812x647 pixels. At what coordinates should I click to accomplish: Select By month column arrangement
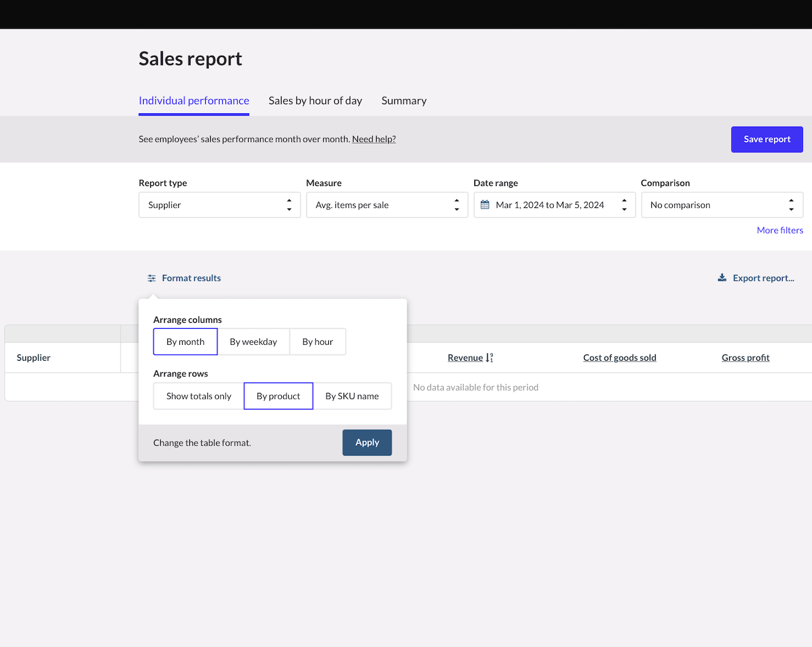[185, 342]
